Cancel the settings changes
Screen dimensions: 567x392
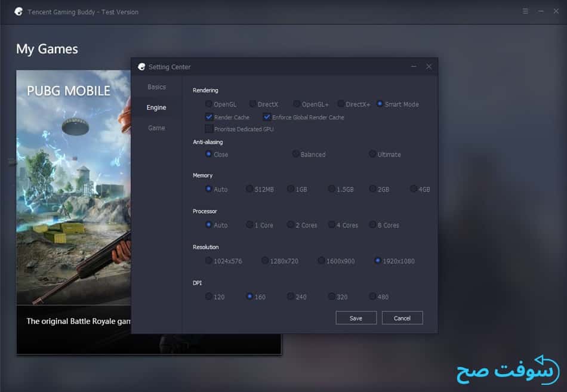[402, 318]
